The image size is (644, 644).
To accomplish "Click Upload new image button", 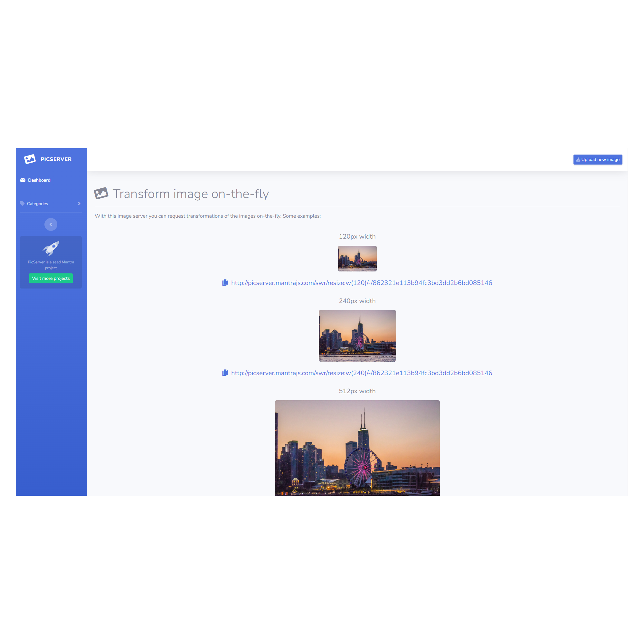I will [x=598, y=159].
